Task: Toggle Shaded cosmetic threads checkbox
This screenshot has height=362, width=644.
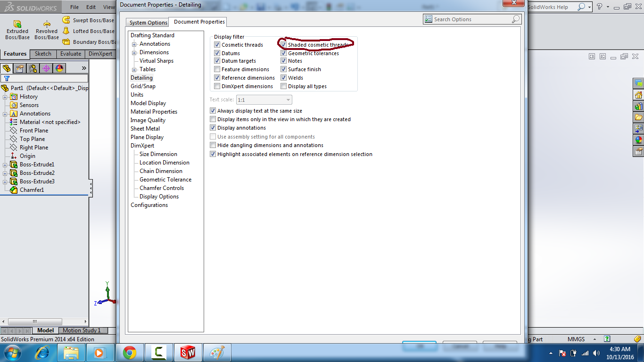Action: pos(284,45)
